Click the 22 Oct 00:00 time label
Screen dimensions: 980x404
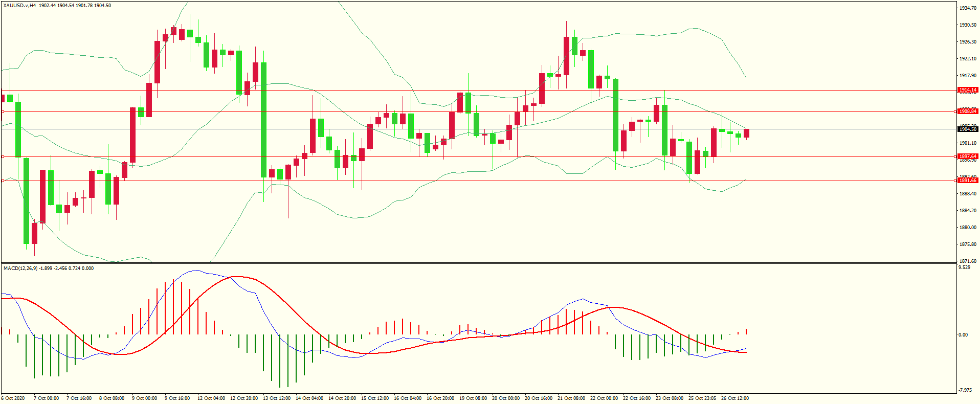[604, 398]
